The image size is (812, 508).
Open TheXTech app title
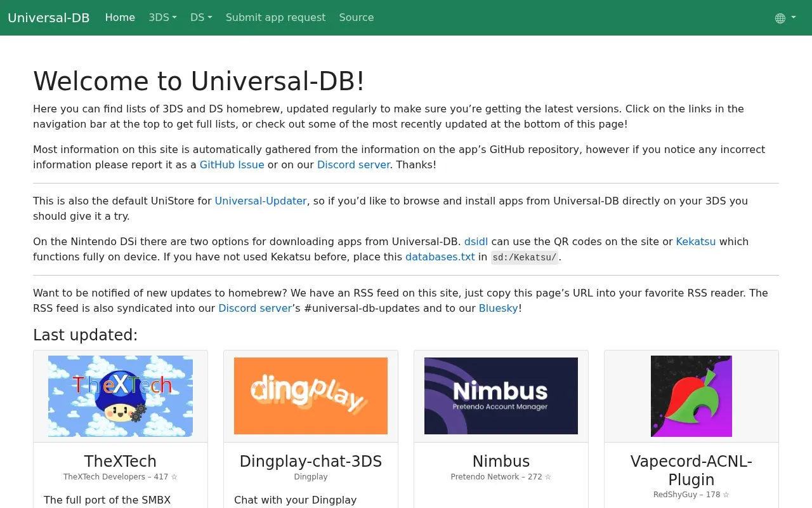point(121,462)
